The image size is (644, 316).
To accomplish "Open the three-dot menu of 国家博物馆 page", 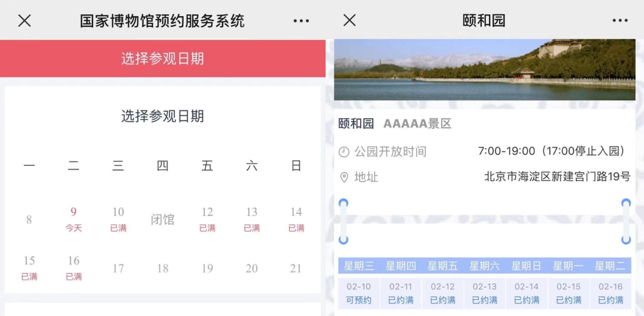I will [x=301, y=20].
